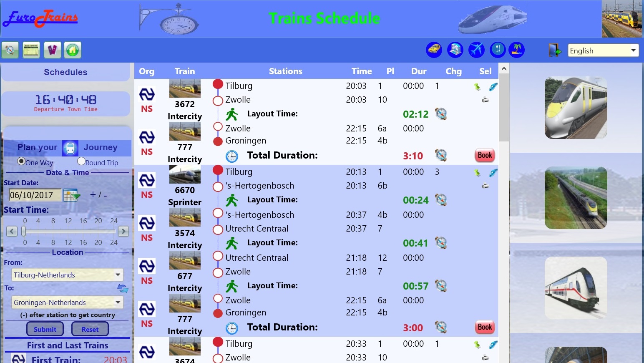Swap From and To stations

pos(123,288)
